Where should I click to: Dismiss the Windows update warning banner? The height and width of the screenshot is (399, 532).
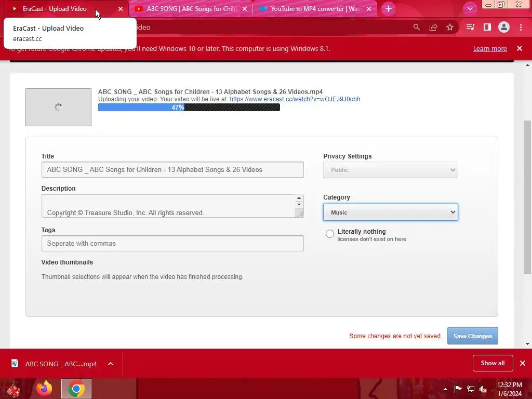(x=520, y=48)
